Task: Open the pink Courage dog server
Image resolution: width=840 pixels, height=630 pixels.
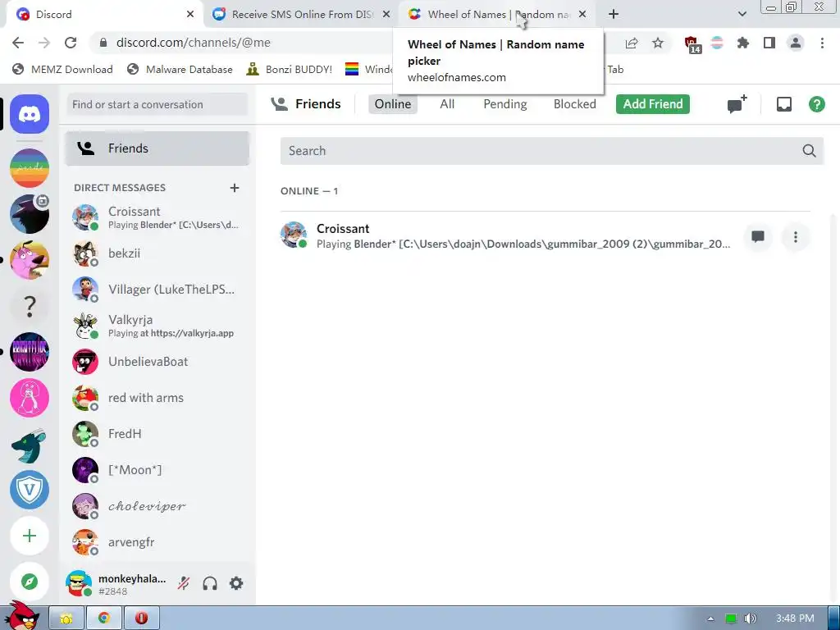Action: (30, 260)
